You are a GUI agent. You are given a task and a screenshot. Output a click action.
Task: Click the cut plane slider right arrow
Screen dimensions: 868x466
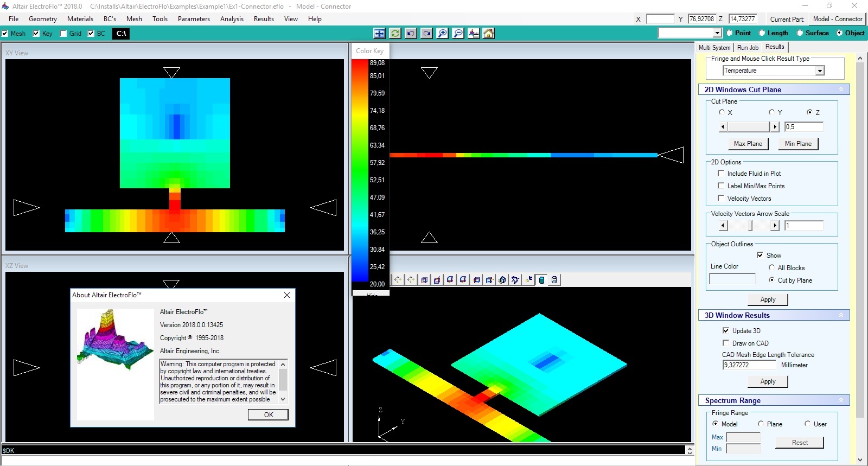(x=775, y=127)
